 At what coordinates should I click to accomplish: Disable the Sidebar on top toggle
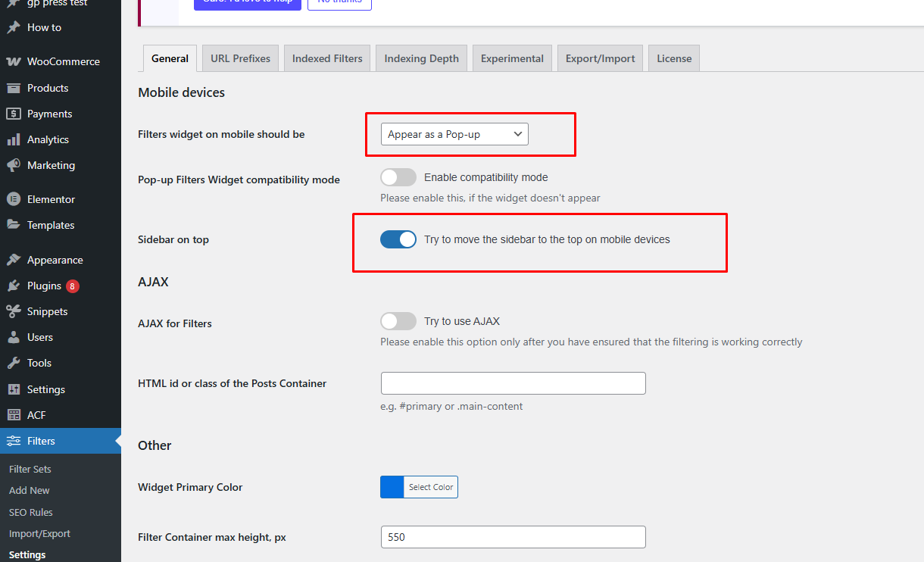pos(398,239)
